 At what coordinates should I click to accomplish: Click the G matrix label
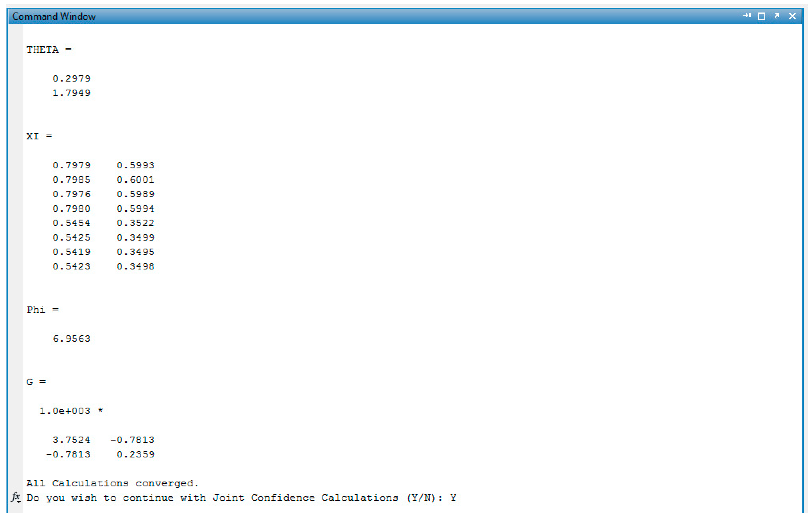[x=30, y=382]
